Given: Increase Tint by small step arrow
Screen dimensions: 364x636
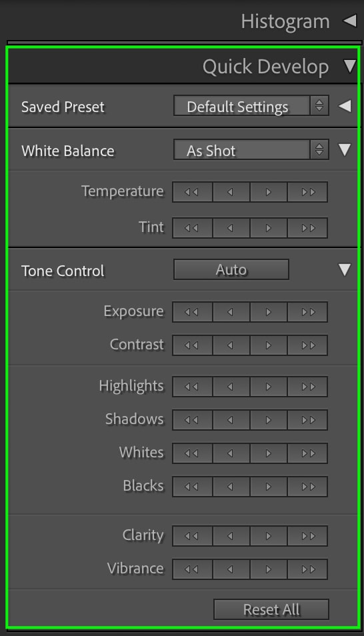Looking at the screenshot, I should click(268, 228).
